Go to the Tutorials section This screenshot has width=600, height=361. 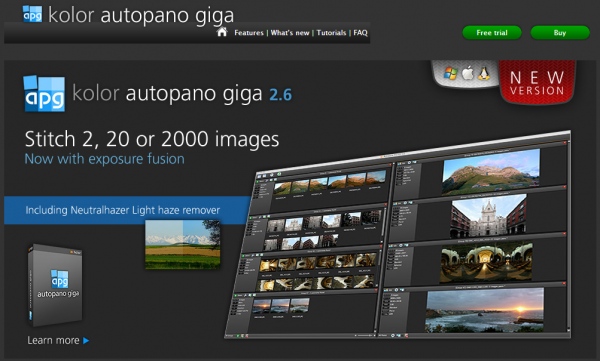(331, 33)
